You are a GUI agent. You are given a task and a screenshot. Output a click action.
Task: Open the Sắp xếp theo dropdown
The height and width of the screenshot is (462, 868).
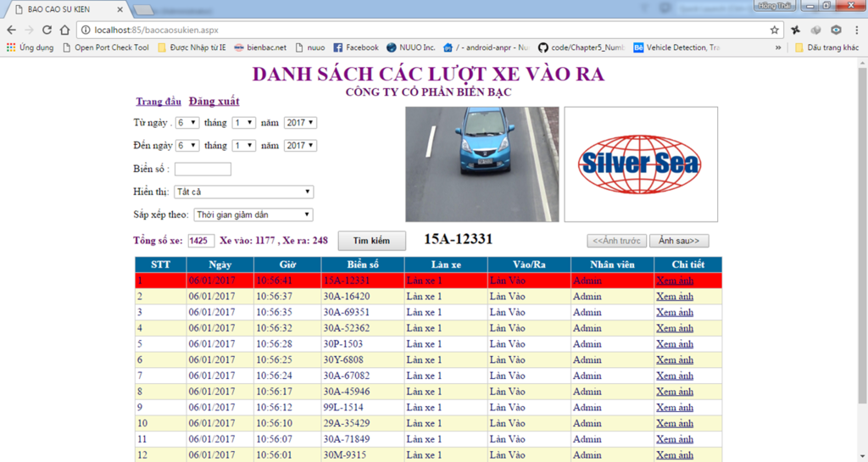point(253,215)
